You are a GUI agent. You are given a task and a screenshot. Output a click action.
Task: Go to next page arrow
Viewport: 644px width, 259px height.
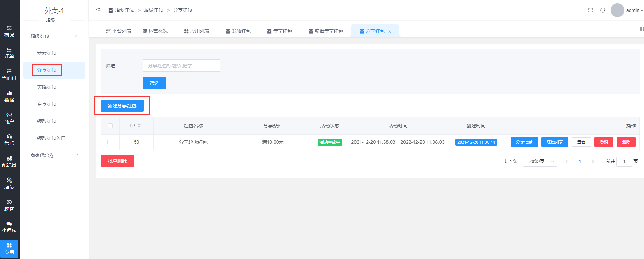[593, 161]
